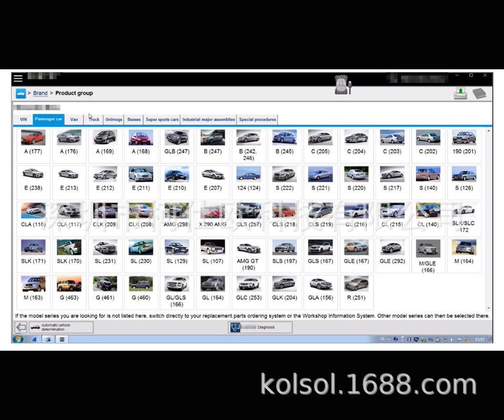
Task: Pick the G (461) model series
Action: 105,292
